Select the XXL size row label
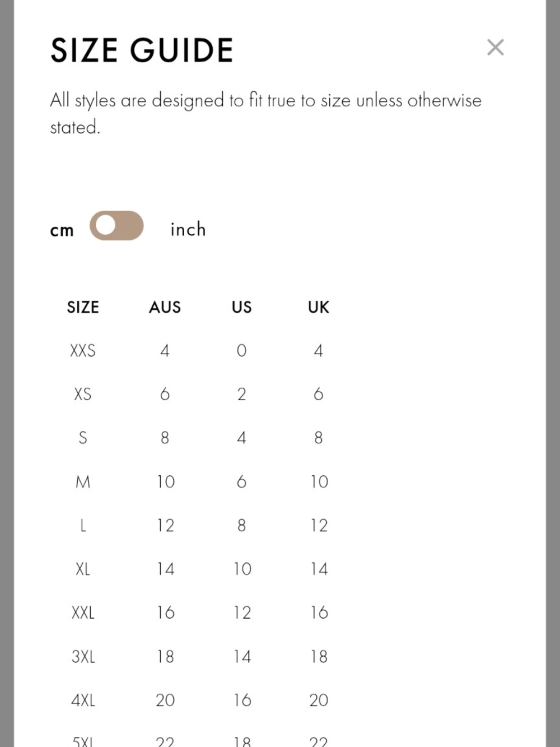This screenshot has width=560, height=747. pos(83,613)
